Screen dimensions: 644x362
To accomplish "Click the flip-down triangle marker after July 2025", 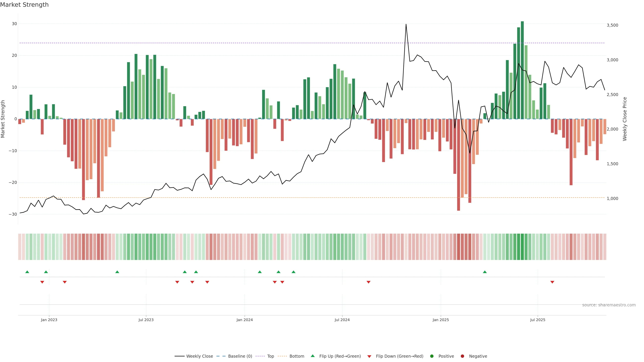I will 552,282.
